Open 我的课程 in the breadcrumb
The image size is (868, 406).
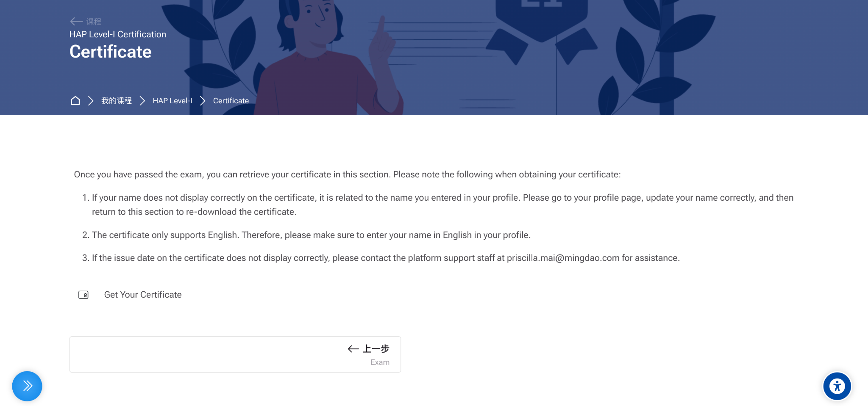pos(117,101)
